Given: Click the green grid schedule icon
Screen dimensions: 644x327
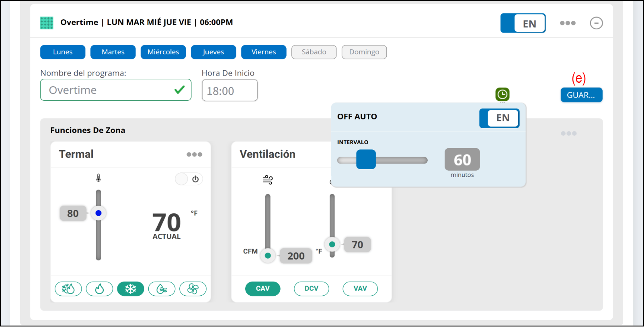Looking at the screenshot, I should coord(47,23).
